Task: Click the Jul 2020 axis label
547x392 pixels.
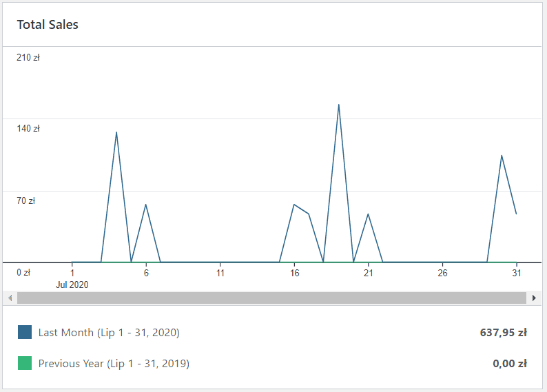Action: pos(72,285)
